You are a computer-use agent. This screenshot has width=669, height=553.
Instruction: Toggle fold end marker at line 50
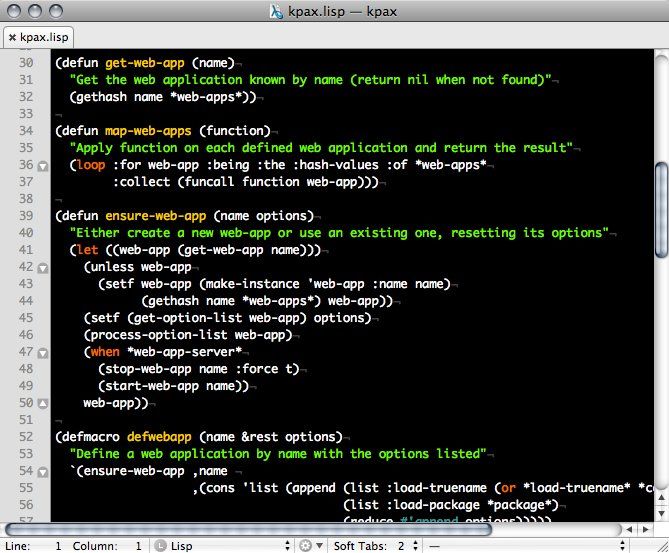click(42, 403)
